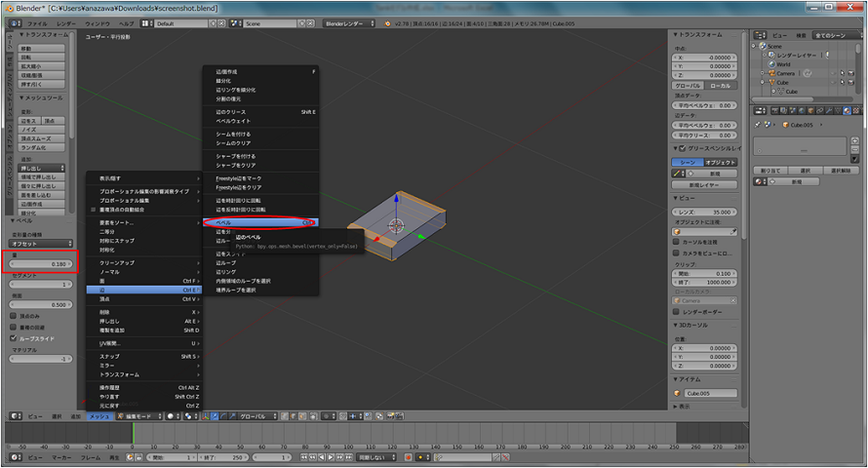Uncheck the ループスライド checkbox
Screen dimensions: 868x468
point(11,339)
